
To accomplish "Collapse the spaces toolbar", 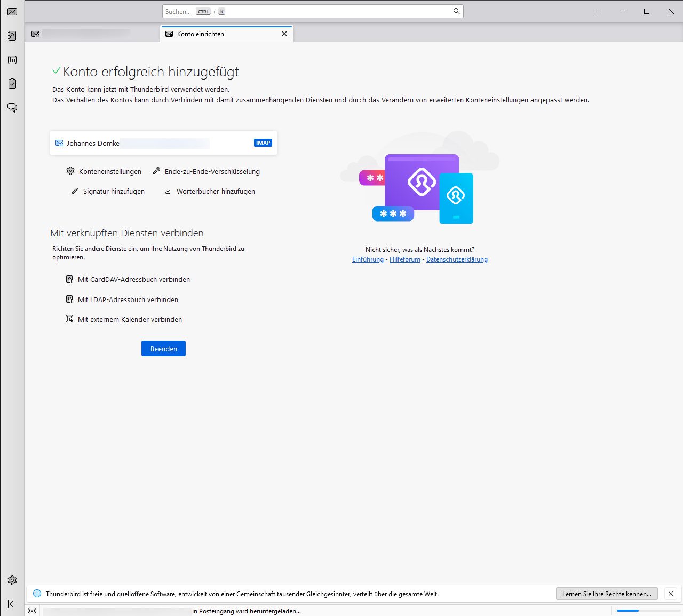I will 12,604.
